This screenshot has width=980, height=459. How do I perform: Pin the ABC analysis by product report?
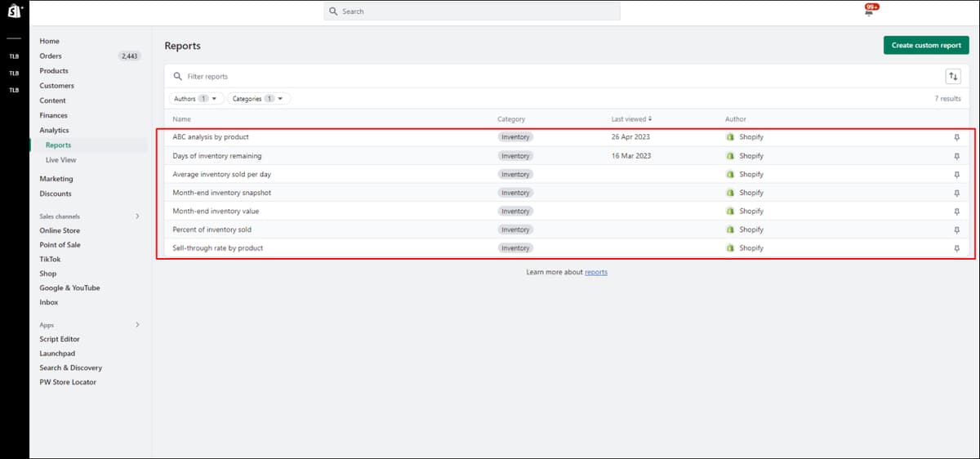tap(956, 137)
